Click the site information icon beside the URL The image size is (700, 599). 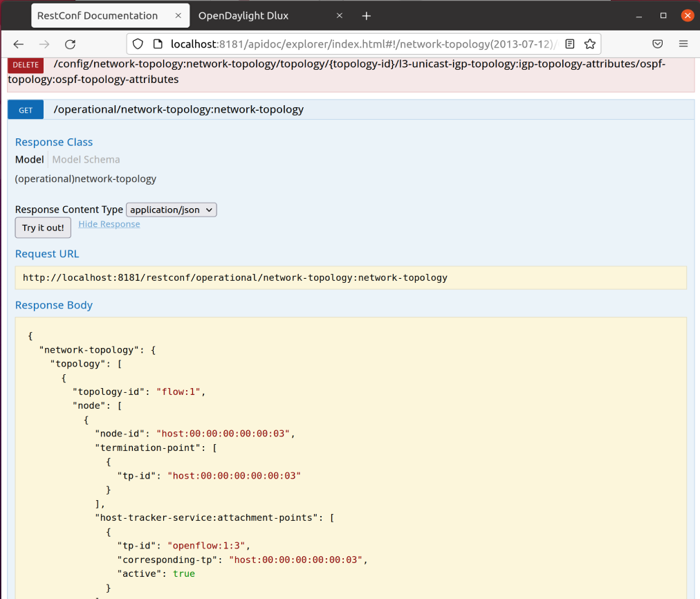tap(157, 44)
